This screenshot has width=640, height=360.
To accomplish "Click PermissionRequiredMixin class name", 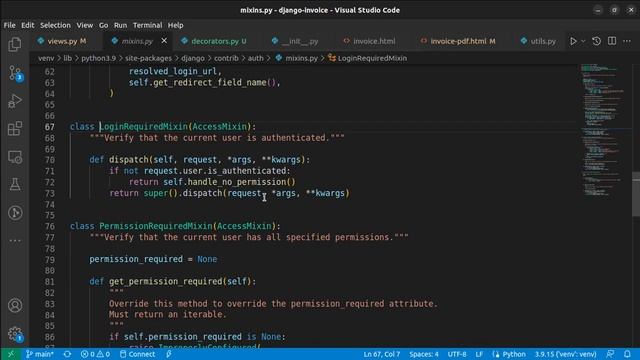I will coord(156,226).
